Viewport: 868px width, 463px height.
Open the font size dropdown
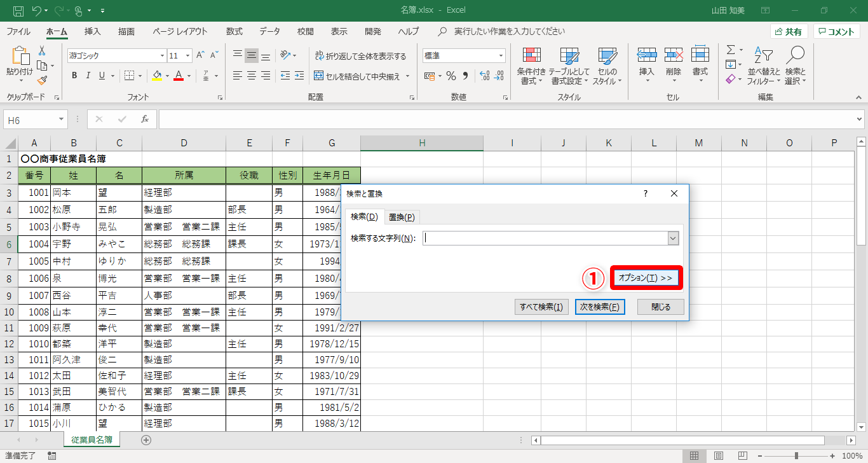tap(187, 55)
